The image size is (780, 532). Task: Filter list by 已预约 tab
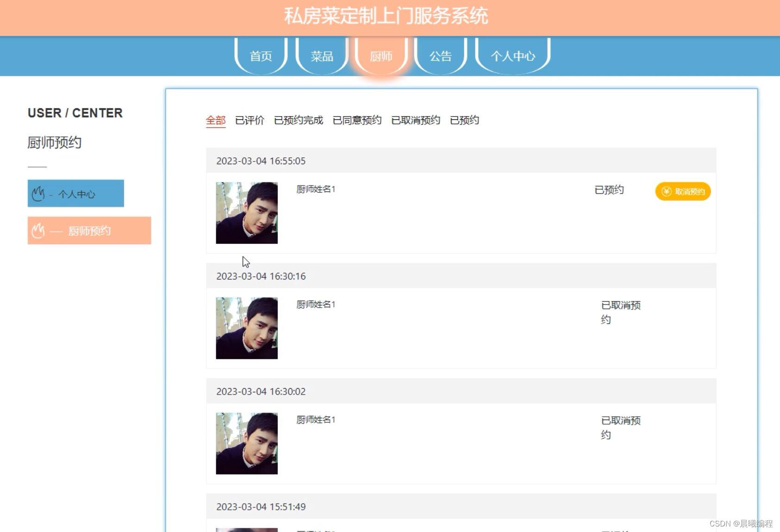coord(464,120)
